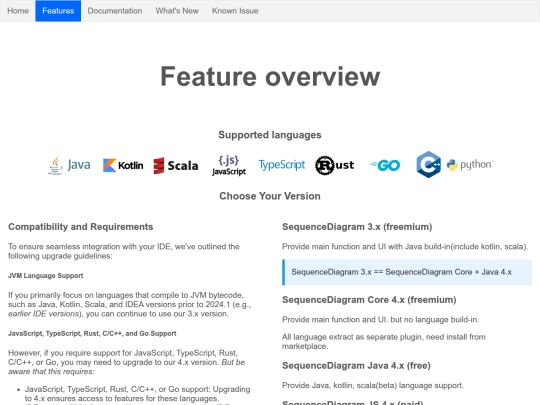Click the Feature overview heading
This screenshot has width=540, height=405.
[270, 76]
